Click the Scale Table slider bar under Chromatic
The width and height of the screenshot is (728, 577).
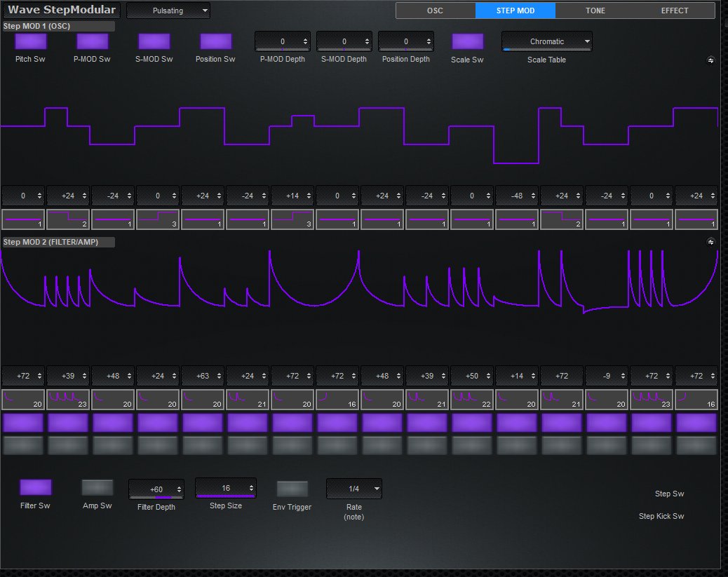point(547,49)
